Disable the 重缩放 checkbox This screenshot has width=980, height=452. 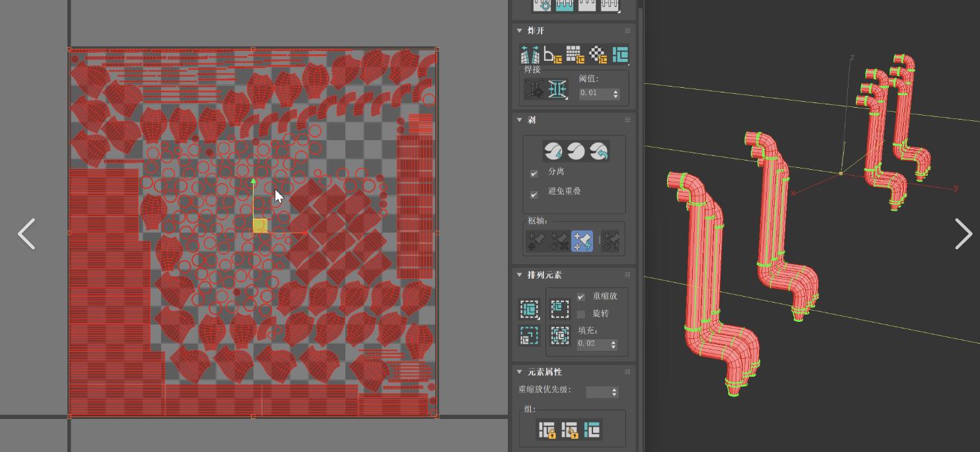coord(581,297)
